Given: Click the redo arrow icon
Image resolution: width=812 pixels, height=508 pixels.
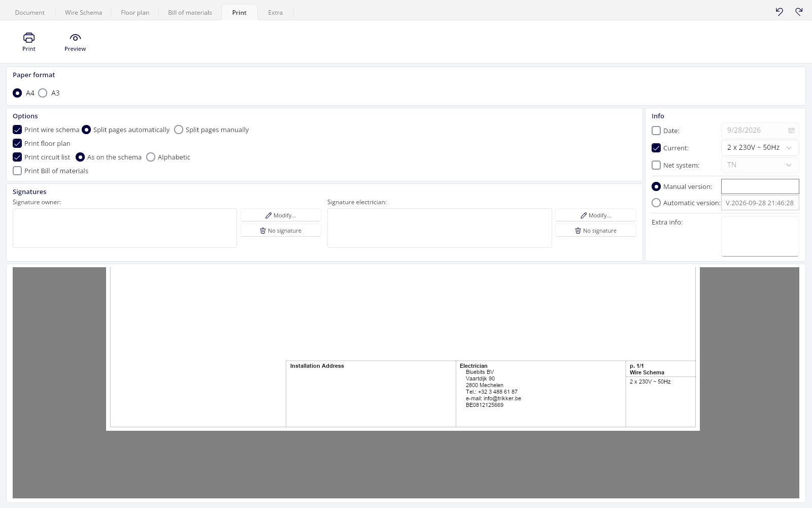Looking at the screenshot, I should pyautogui.click(x=799, y=12).
